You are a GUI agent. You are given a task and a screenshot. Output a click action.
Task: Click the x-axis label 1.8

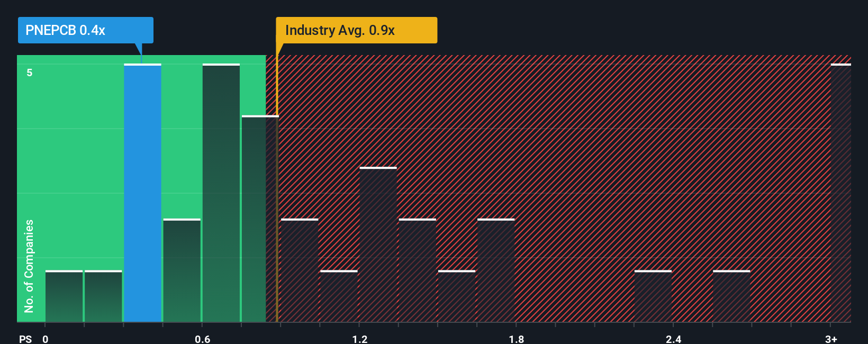[517, 339]
